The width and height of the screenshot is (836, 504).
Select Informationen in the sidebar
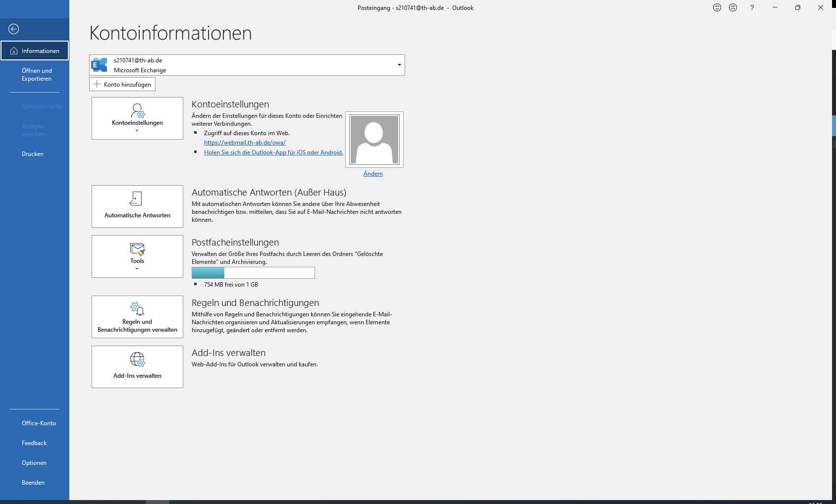click(x=35, y=50)
